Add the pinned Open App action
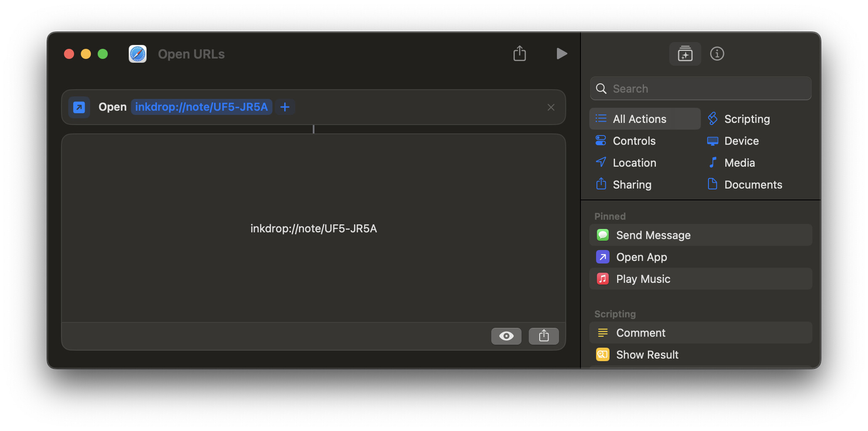The image size is (868, 431). 700,257
